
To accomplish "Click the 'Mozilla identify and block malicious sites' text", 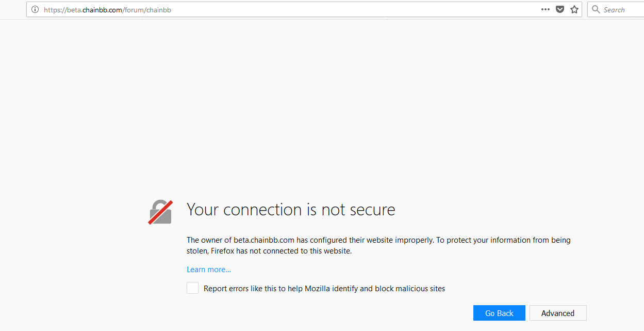I will tap(375, 289).
